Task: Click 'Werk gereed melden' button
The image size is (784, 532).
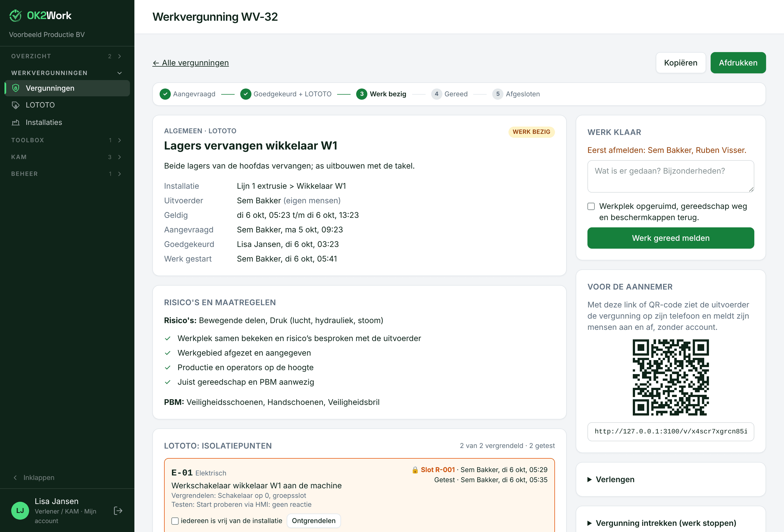Action: [670, 238]
